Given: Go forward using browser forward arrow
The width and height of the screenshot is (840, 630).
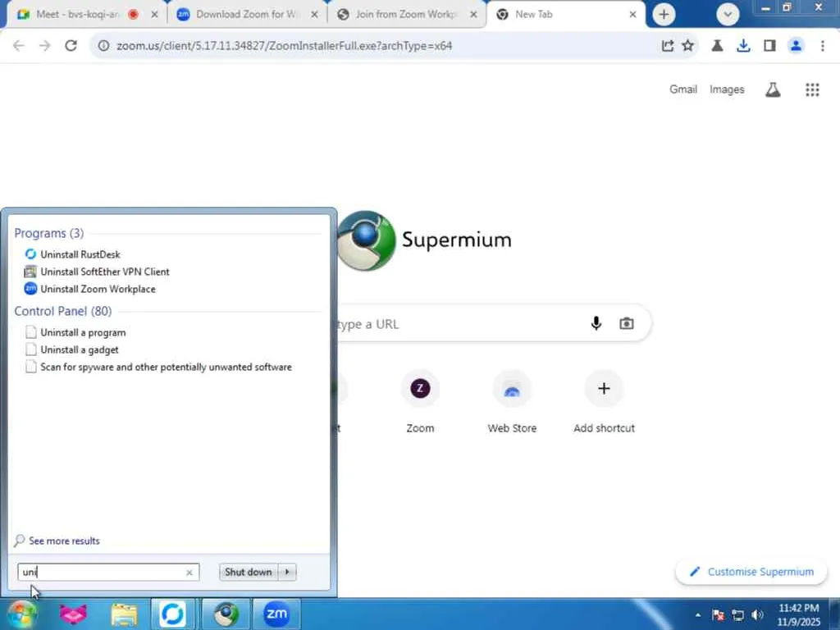Looking at the screenshot, I should (x=45, y=46).
